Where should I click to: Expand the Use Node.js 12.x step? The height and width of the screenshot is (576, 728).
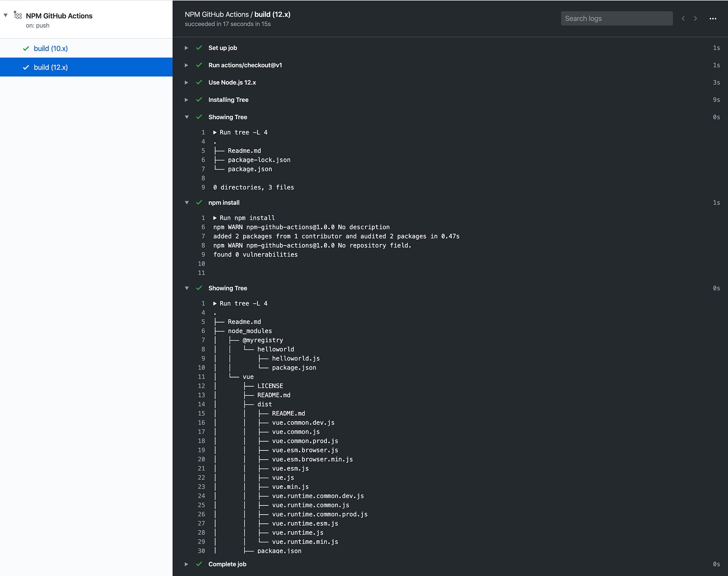tap(187, 83)
